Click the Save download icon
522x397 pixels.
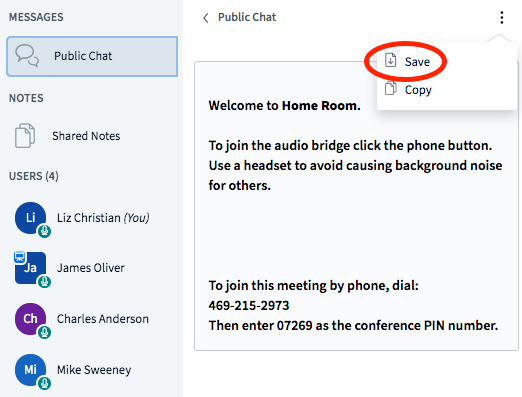click(x=390, y=61)
